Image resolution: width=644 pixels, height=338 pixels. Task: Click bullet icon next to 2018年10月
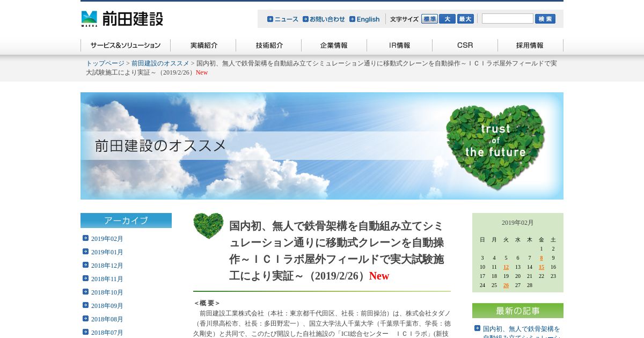click(x=85, y=292)
